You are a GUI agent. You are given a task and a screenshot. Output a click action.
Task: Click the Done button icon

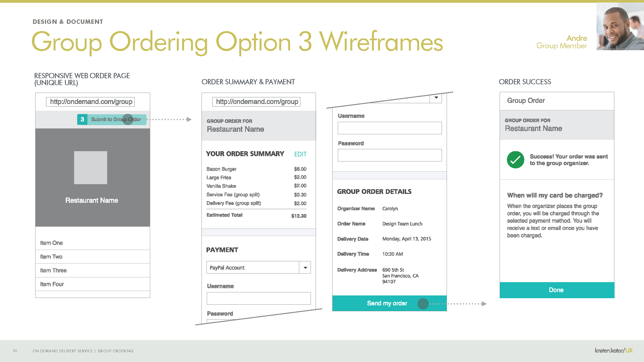557,290
